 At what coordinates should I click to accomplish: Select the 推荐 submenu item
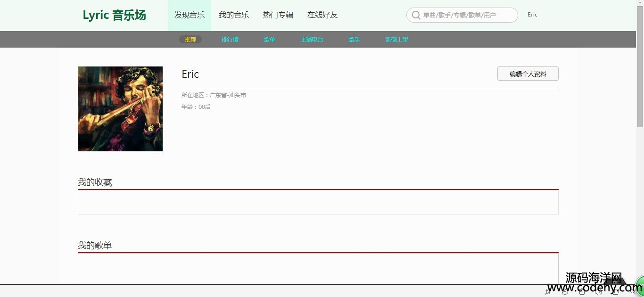190,40
